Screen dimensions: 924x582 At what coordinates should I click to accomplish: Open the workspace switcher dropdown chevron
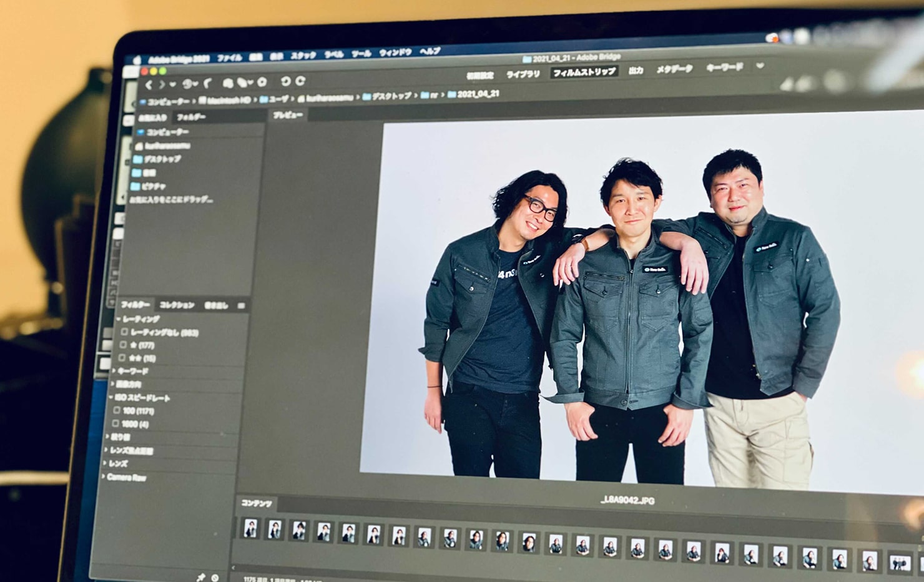coord(760,66)
